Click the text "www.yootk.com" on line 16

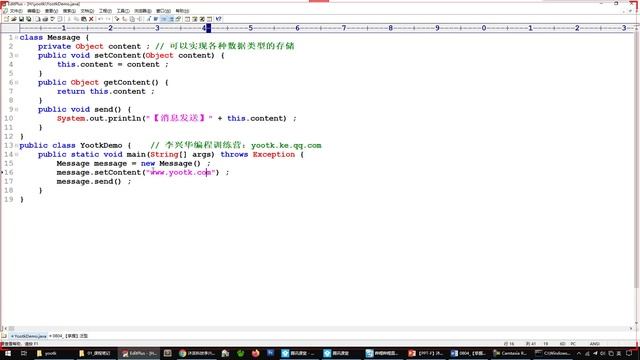pyautogui.click(x=180, y=172)
